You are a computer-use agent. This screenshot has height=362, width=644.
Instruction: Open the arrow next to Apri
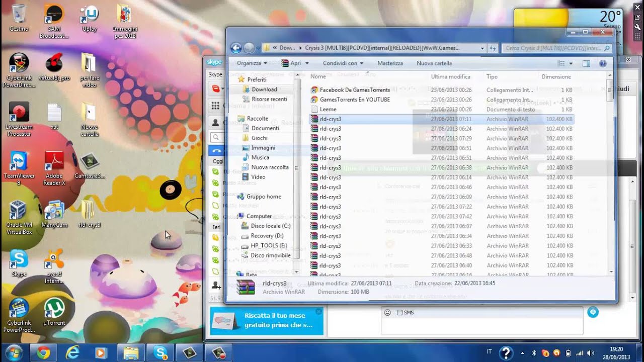(307, 63)
